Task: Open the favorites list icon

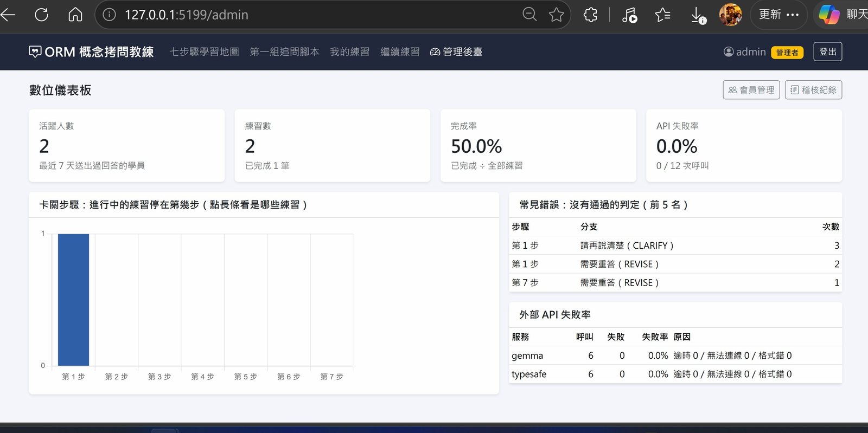Action: pos(662,15)
